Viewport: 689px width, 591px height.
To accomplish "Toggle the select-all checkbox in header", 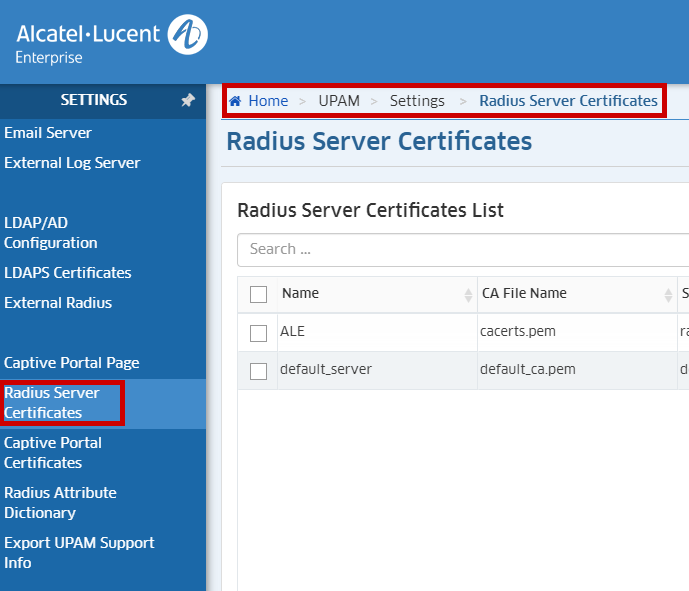I will point(259,294).
